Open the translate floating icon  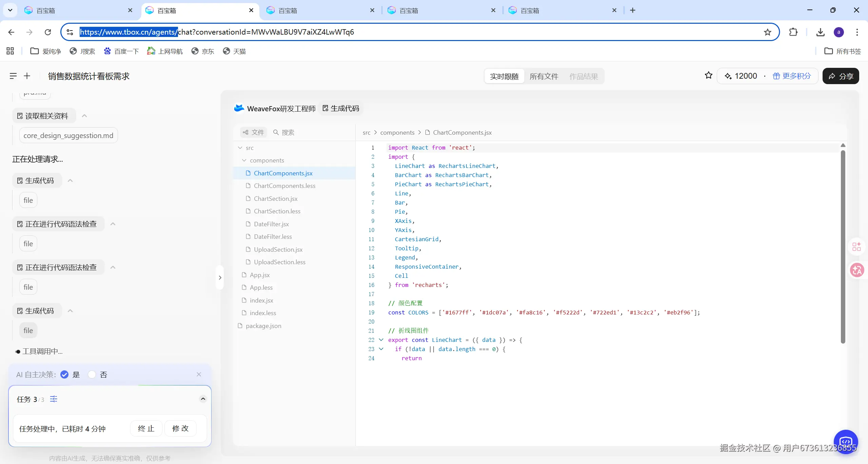coord(857,270)
